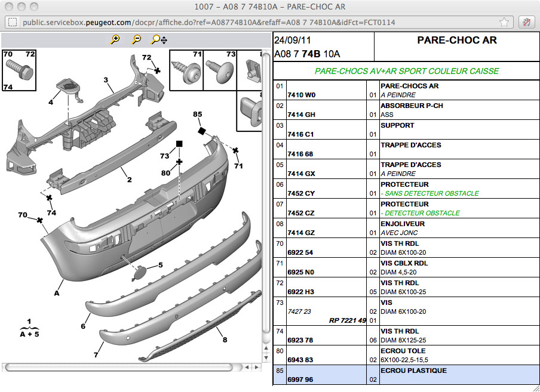Image resolution: width=540 pixels, height=392 pixels.
Task: Click part number 7410 W0
Action: [x=301, y=95]
